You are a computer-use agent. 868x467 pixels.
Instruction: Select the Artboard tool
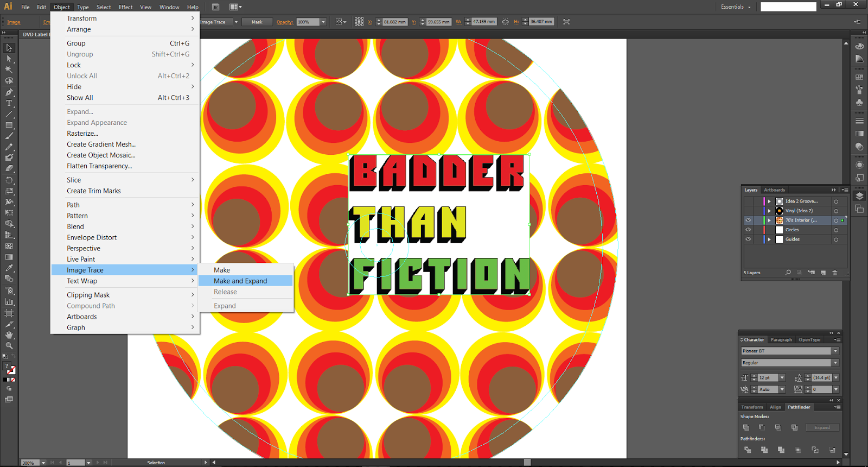(9, 313)
